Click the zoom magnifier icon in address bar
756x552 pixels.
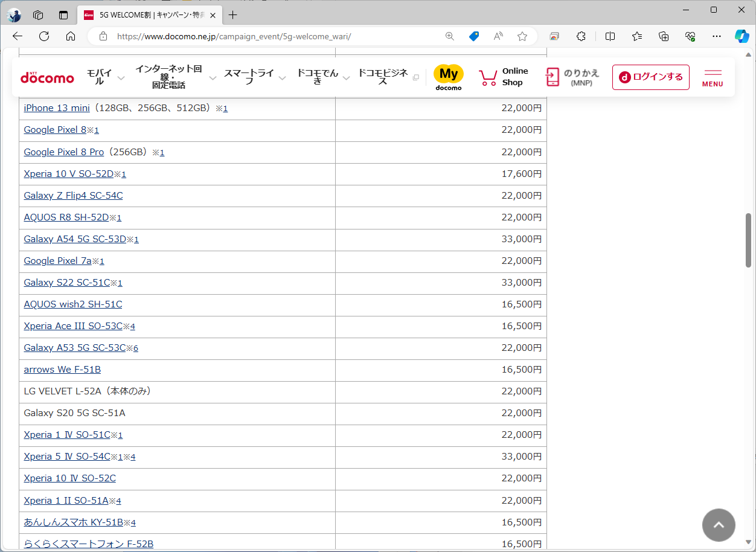(x=450, y=36)
